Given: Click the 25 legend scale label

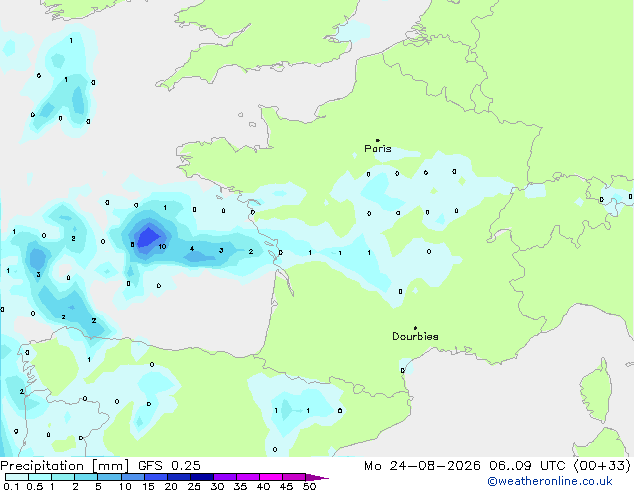Looking at the screenshot, I should [x=194, y=486].
